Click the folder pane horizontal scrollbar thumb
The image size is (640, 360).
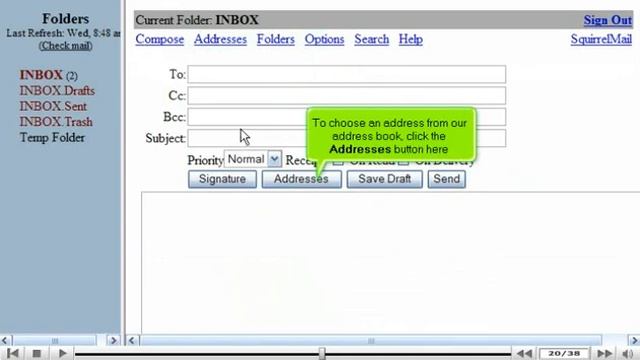tap(55, 340)
